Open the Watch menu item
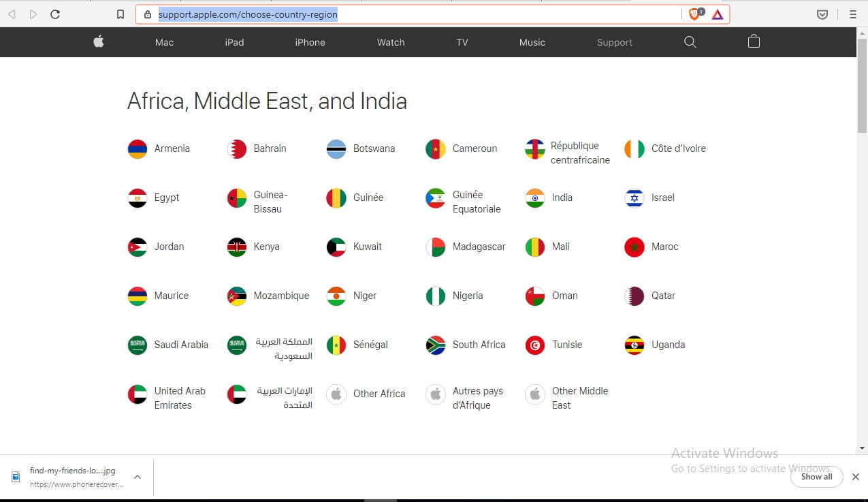The width and height of the screenshot is (868, 502). coord(391,42)
